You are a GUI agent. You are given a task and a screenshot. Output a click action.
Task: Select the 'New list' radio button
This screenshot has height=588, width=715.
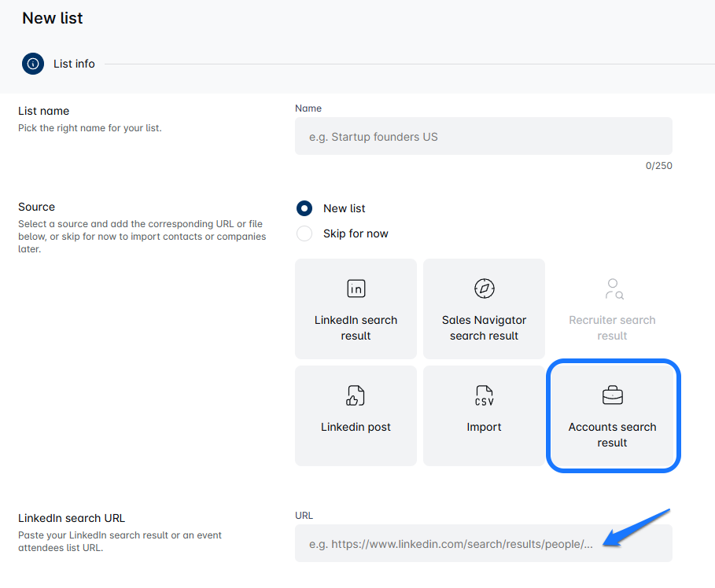pyautogui.click(x=304, y=208)
